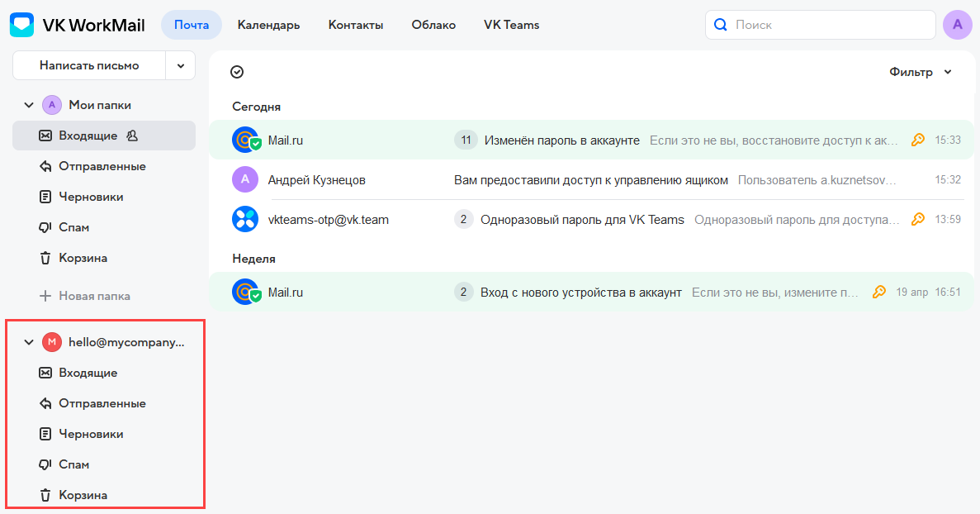Click into the Поиск search field
This screenshot has width=980, height=514.
click(x=830, y=25)
